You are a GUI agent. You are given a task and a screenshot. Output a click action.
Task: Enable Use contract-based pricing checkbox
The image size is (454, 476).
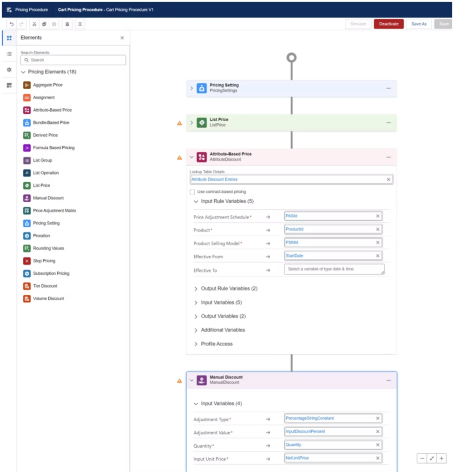[192, 192]
